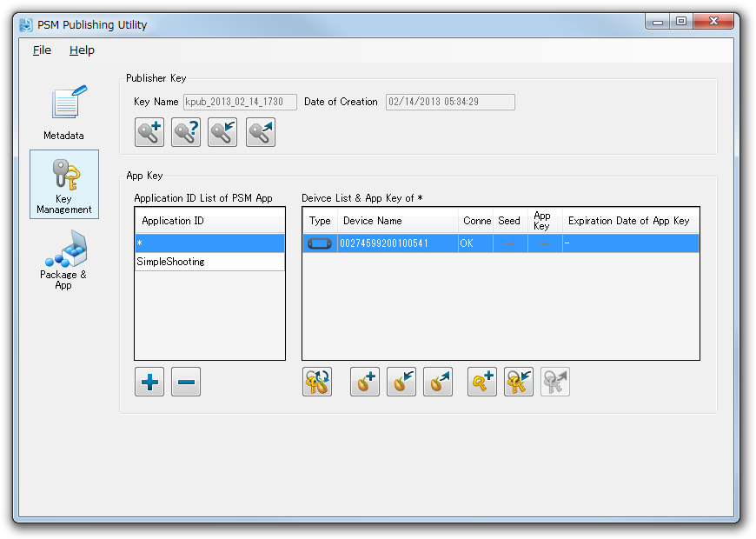
Task: Click the export device seed icon
Action: [438, 382]
